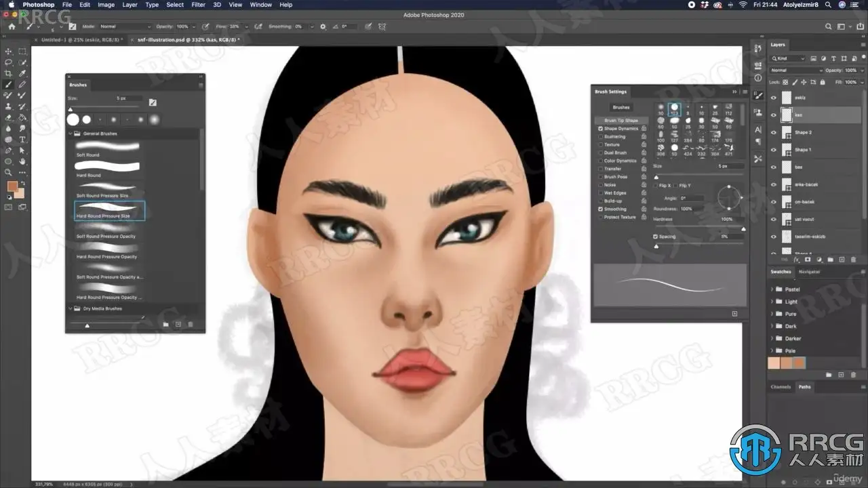Click the macOS Wi-Fi status icon

coord(743,5)
